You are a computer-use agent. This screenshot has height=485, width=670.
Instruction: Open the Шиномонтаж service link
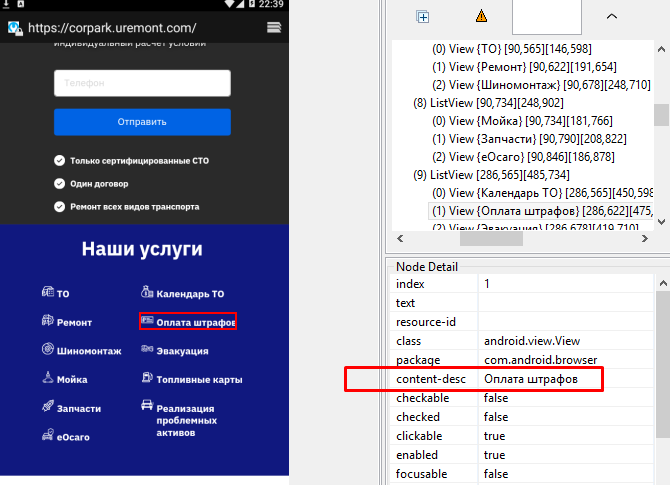point(89,351)
